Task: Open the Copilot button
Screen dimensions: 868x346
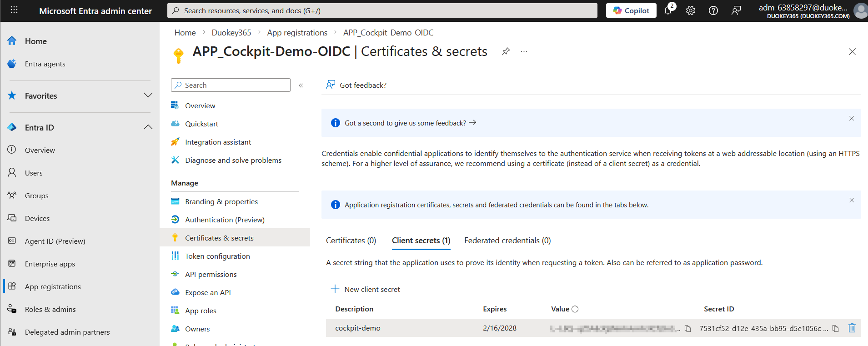Action: coord(631,10)
